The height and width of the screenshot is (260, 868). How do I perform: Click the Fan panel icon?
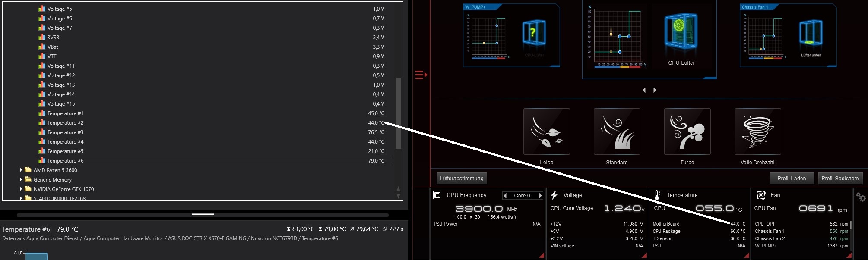pos(761,195)
